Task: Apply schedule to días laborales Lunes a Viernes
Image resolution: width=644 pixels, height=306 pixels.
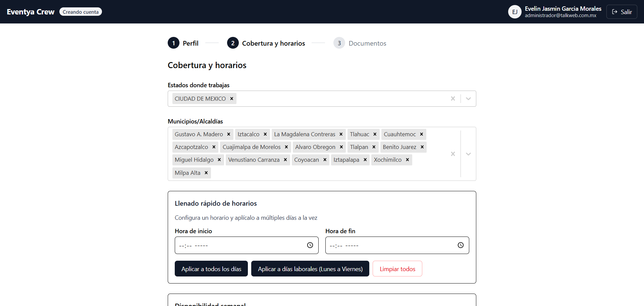Action: point(310,268)
